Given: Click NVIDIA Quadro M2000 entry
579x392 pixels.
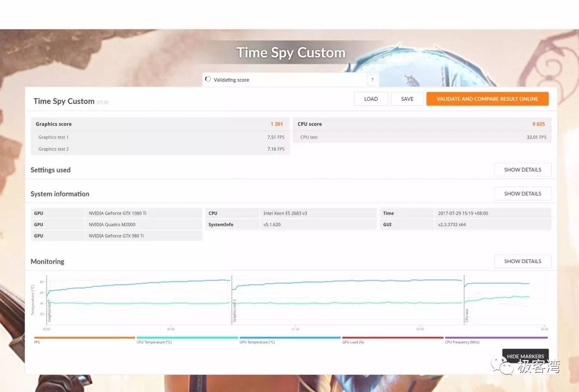Looking at the screenshot, I should [111, 225].
